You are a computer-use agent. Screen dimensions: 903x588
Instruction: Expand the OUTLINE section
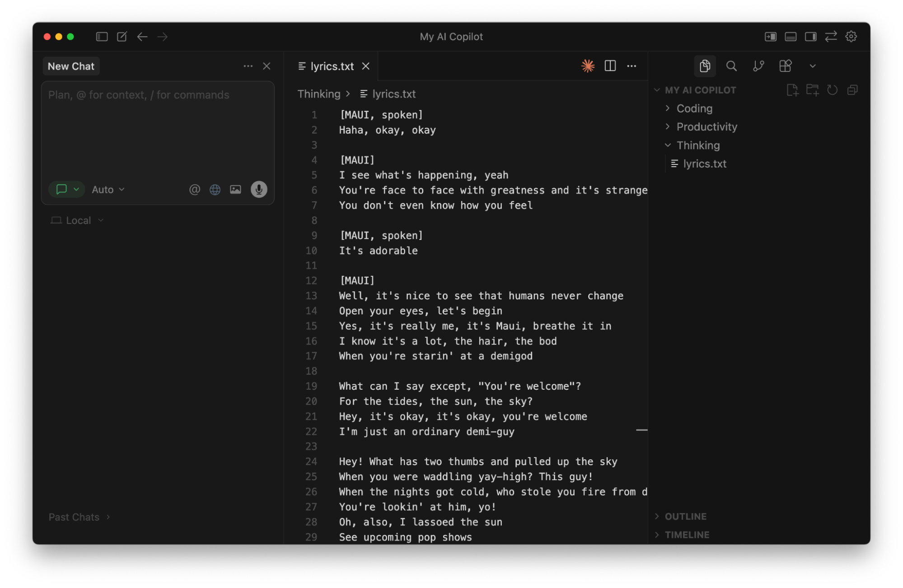pyautogui.click(x=685, y=516)
